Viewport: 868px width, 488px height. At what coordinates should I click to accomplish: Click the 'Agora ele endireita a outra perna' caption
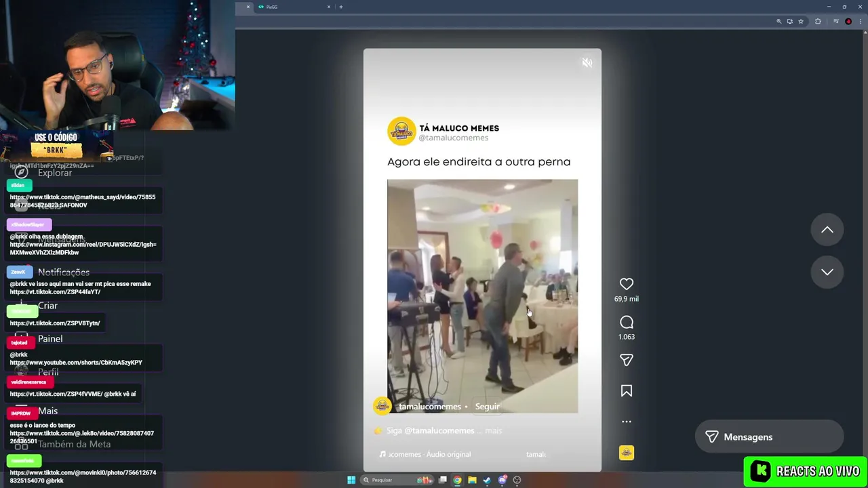(479, 162)
